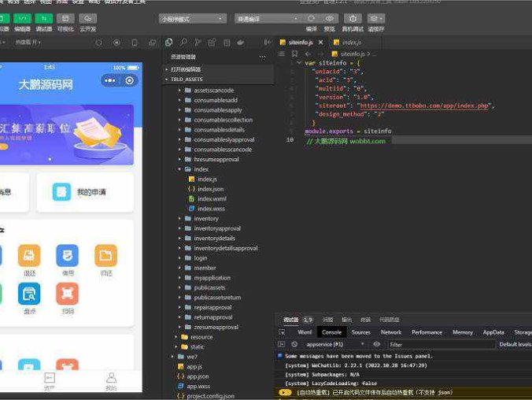Image resolution: width=532 pixels, height=400 pixels.
Task: Expand the login folder
Action: [200, 258]
